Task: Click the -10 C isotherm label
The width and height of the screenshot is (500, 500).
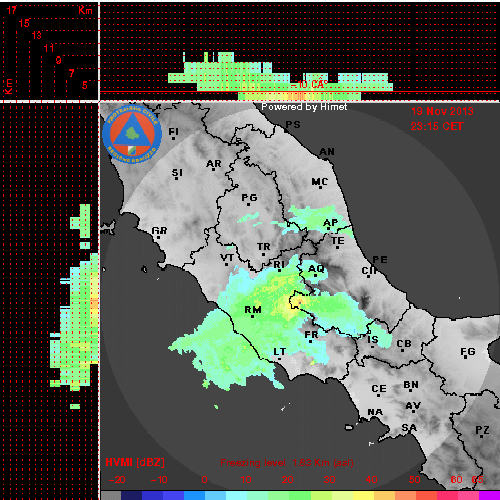Action: tap(309, 85)
